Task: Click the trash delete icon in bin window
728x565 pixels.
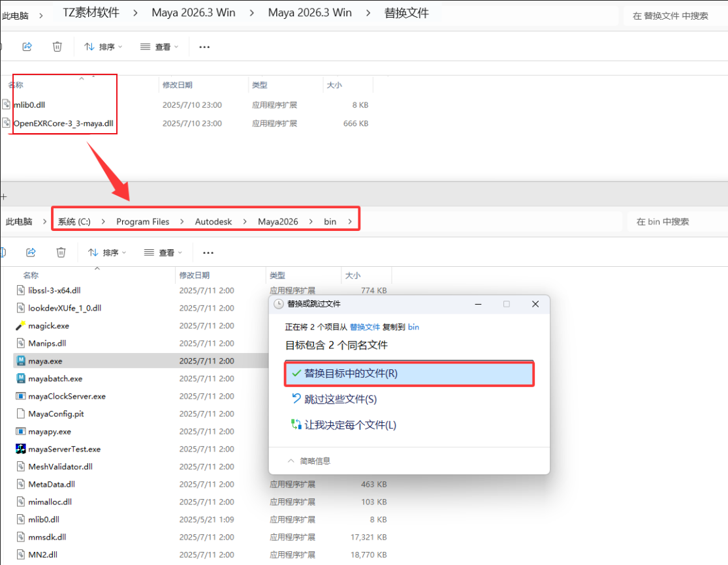Action: [x=61, y=252]
